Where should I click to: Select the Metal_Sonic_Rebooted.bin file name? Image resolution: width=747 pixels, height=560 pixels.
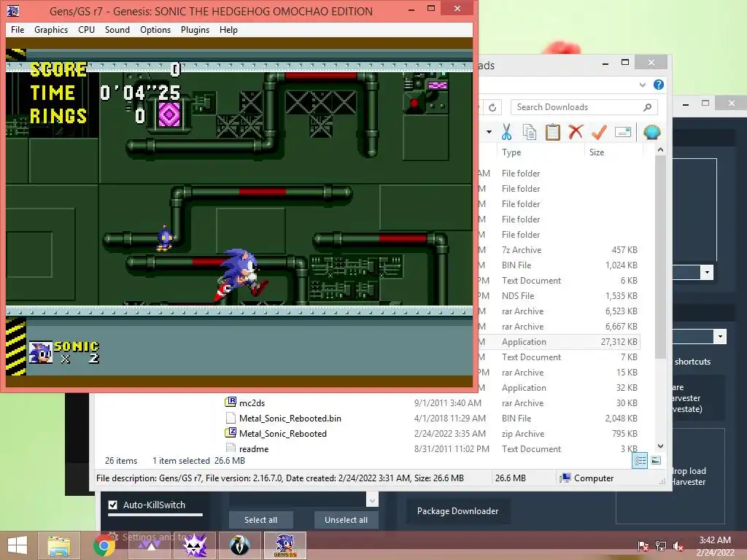pos(290,418)
